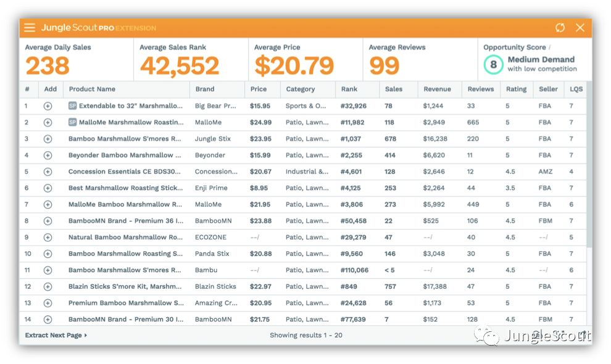Close the Jungle Scout extension window
The height and width of the screenshot is (364, 611).
tap(580, 28)
